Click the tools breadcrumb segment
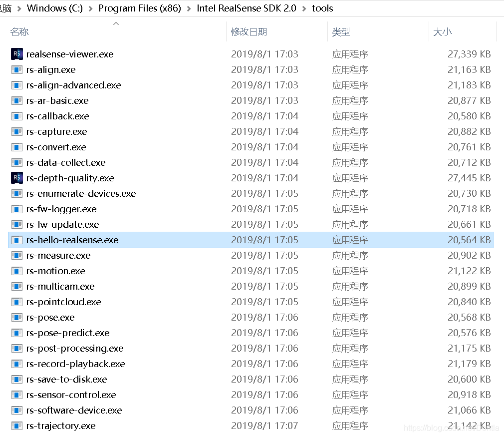 pyautogui.click(x=322, y=8)
